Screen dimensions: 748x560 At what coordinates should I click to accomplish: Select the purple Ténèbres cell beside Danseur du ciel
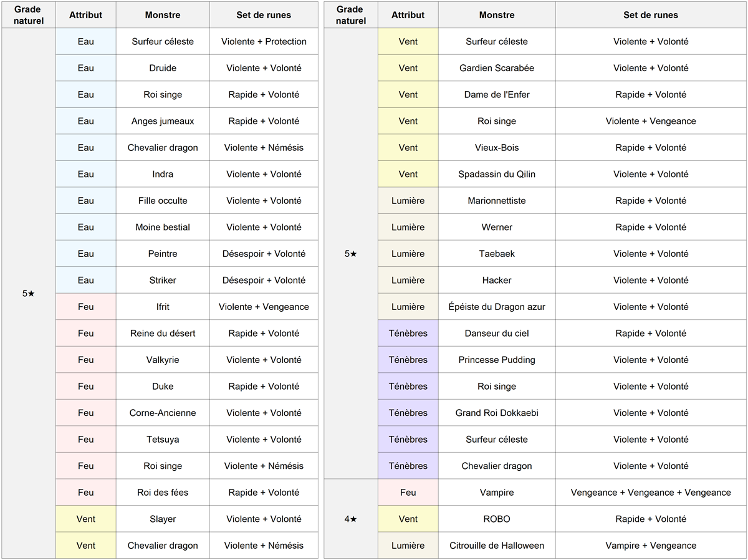click(408, 333)
